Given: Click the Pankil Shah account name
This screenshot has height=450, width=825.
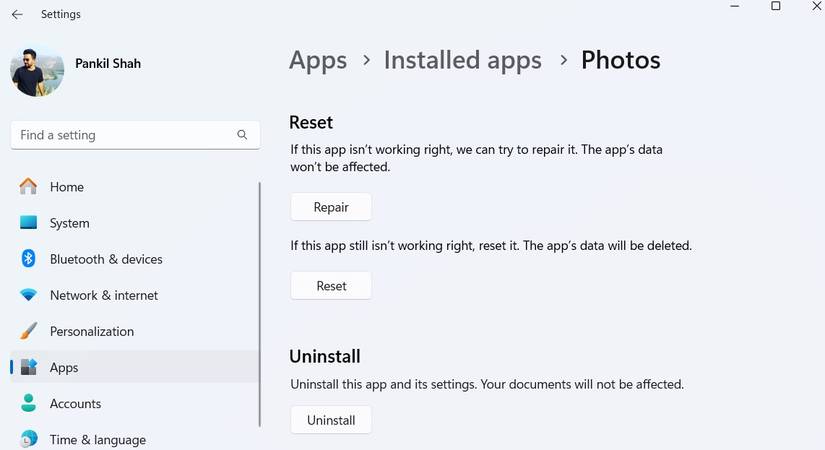Looking at the screenshot, I should click(108, 64).
